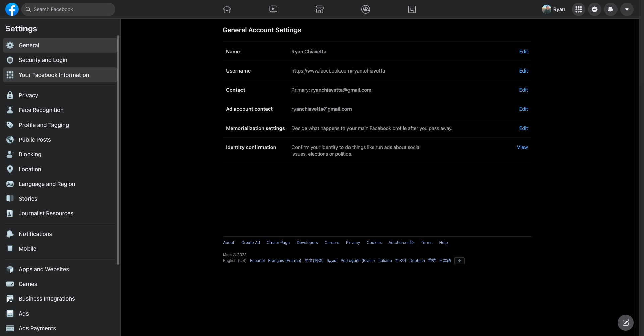644x336 pixels.
Task: Open Messenger from the top bar
Action: pos(595,9)
